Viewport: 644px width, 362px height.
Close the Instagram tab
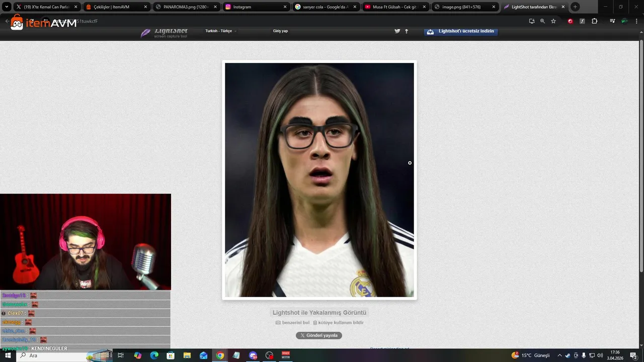click(x=285, y=7)
